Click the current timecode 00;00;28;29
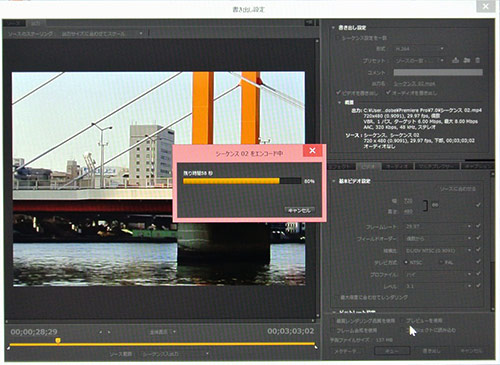Screen dimensions: 500x365 [x=34, y=332]
